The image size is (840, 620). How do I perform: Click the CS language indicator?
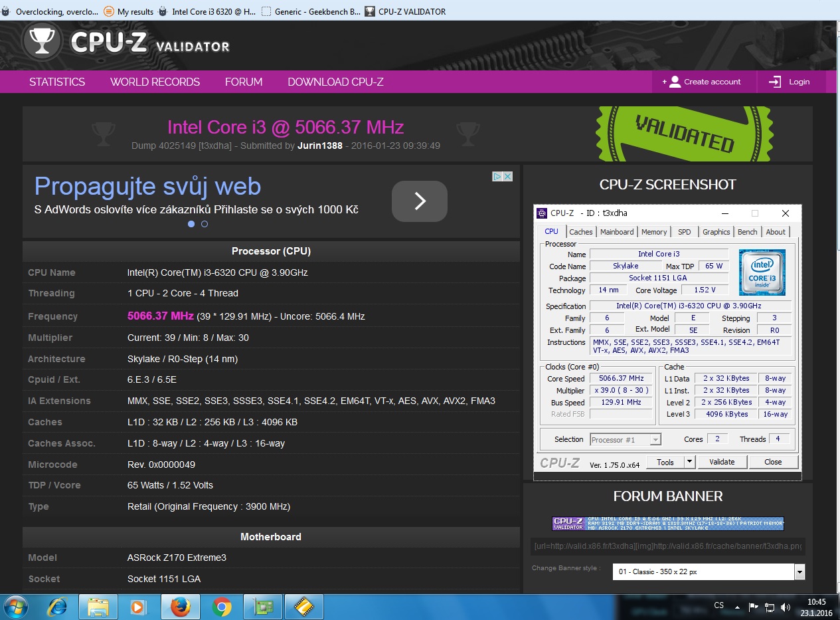(719, 606)
